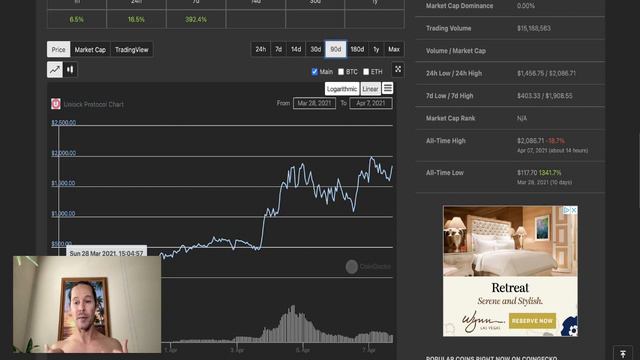This screenshot has height=360, width=640.
Task: Select the Price tab
Action: (58, 49)
